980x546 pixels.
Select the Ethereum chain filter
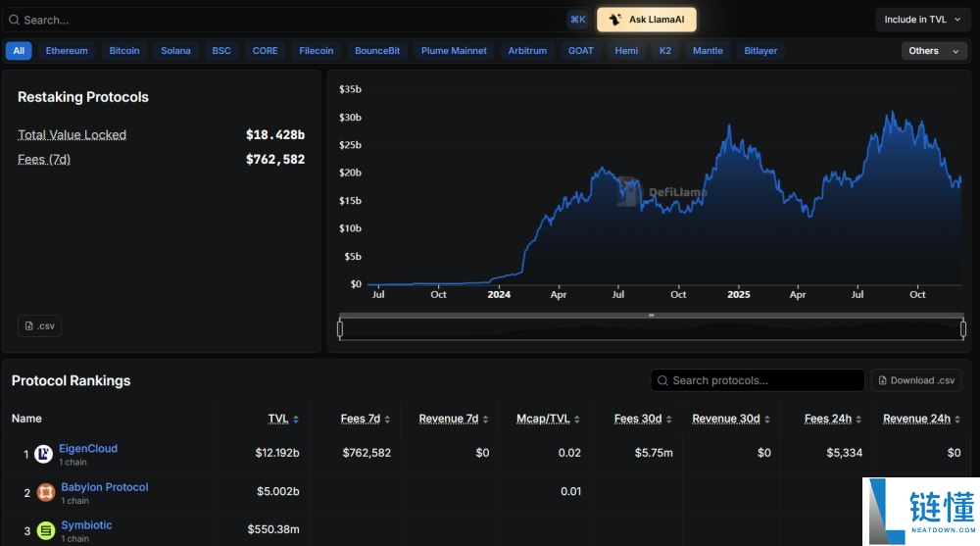tap(67, 51)
